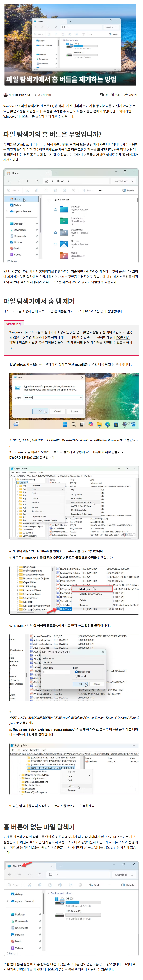This screenshot has height=980, width=143.
Task: Click the Value data field in Edit DWORD dialog
Action: coord(56,672)
